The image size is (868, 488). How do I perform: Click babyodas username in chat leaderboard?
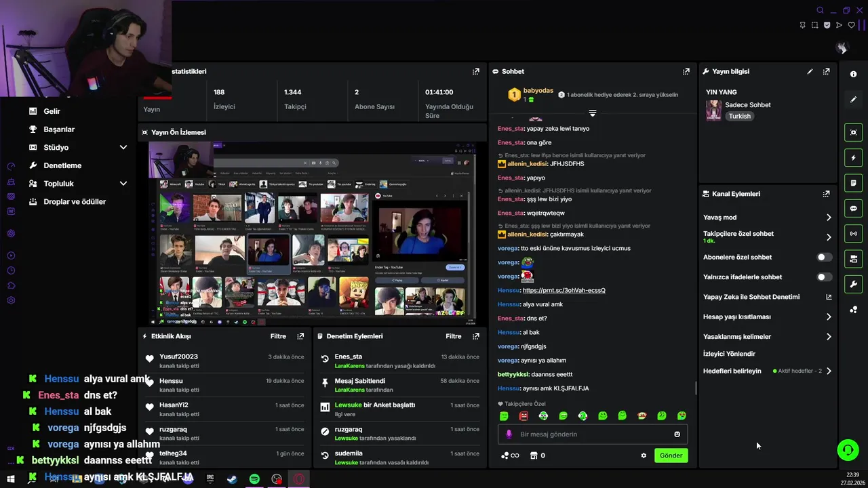pos(538,91)
